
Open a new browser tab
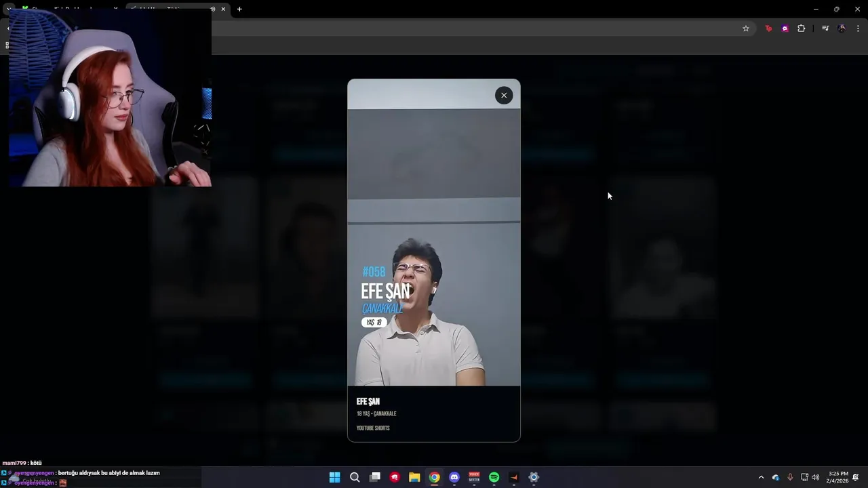pyautogui.click(x=239, y=9)
